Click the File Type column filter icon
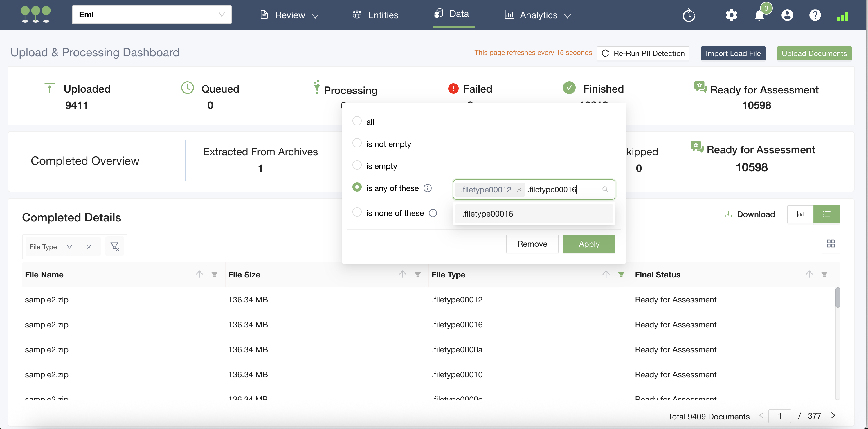This screenshot has width=868, height=429. pos(621,275)
